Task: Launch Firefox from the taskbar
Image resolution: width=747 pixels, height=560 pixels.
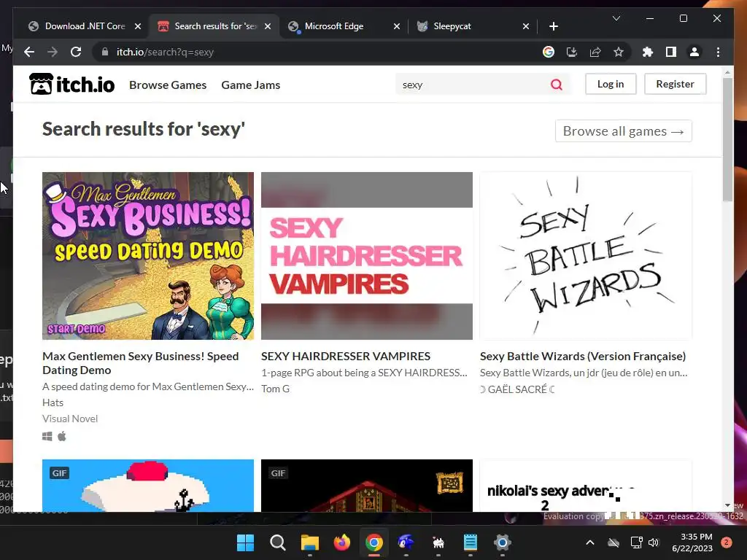Action: pos(341,542)
